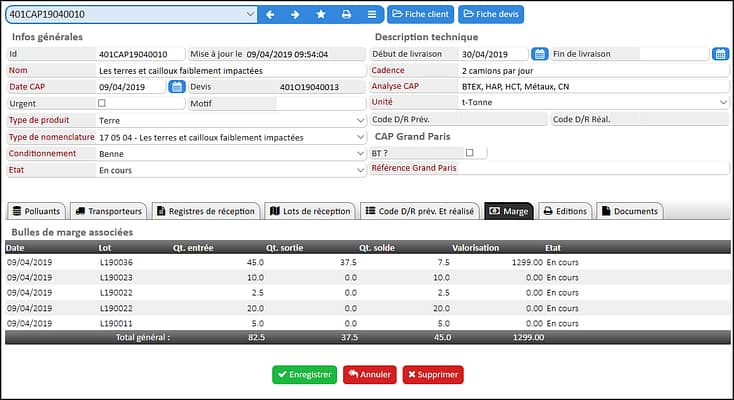Click the next record arrow icon
The image size is (734, 400).
[x=295, y=15]
